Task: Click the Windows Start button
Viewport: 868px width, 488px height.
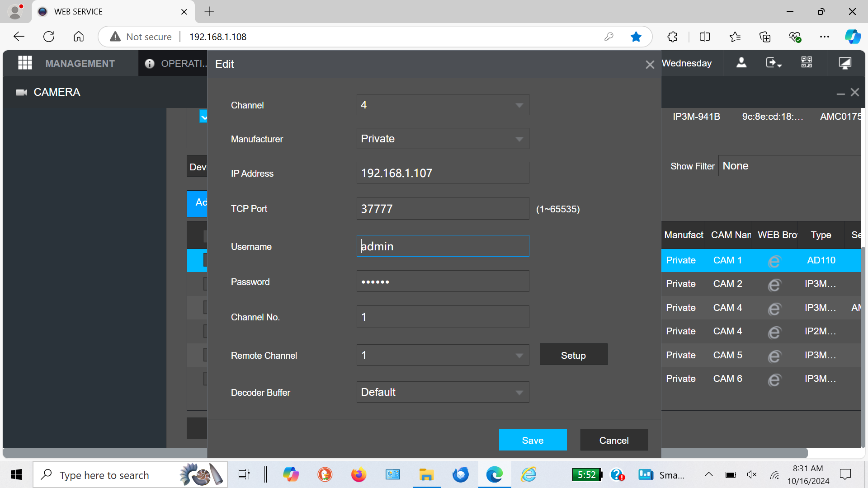Action: 16,474
